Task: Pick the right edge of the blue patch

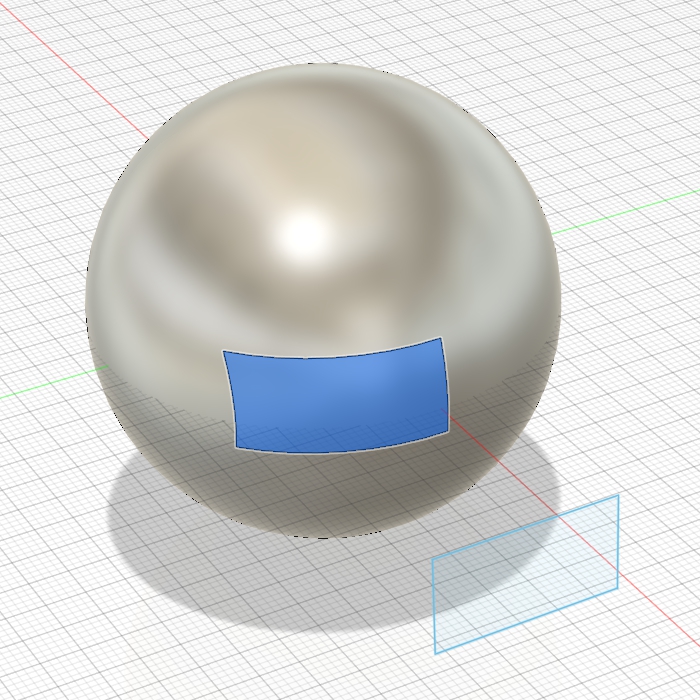Action: 446,385
